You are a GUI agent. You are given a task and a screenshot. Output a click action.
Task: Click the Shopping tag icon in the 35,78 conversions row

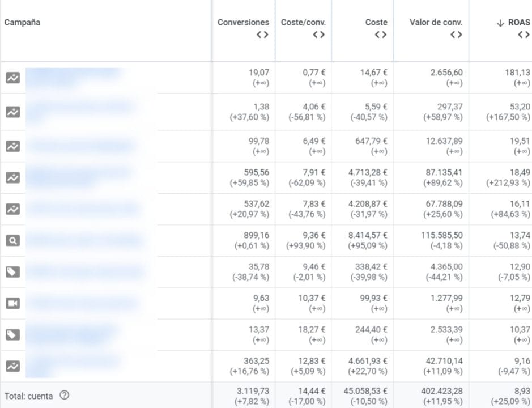[12, 272]
